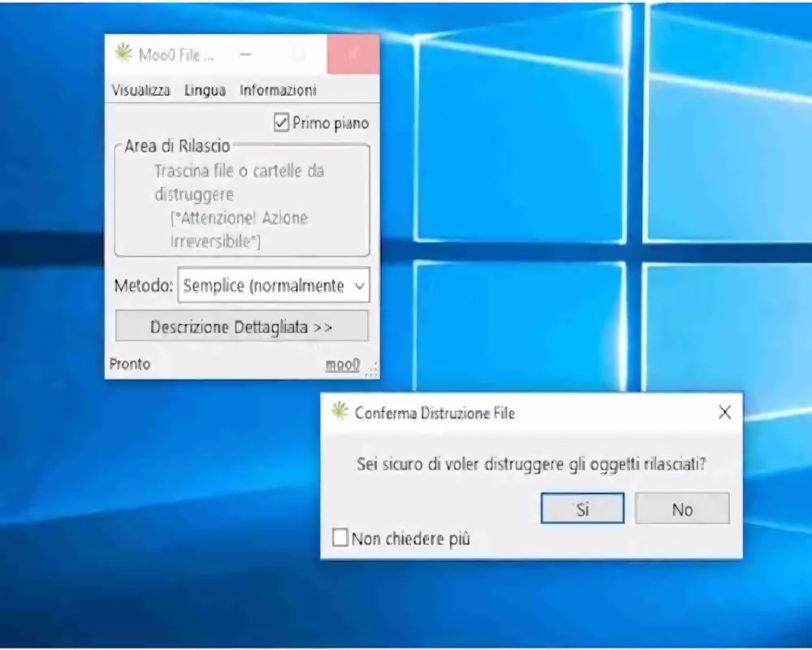This screenshot has height=650, width=812.
Task: Click the Metodo label
Action: pos(144,286)
